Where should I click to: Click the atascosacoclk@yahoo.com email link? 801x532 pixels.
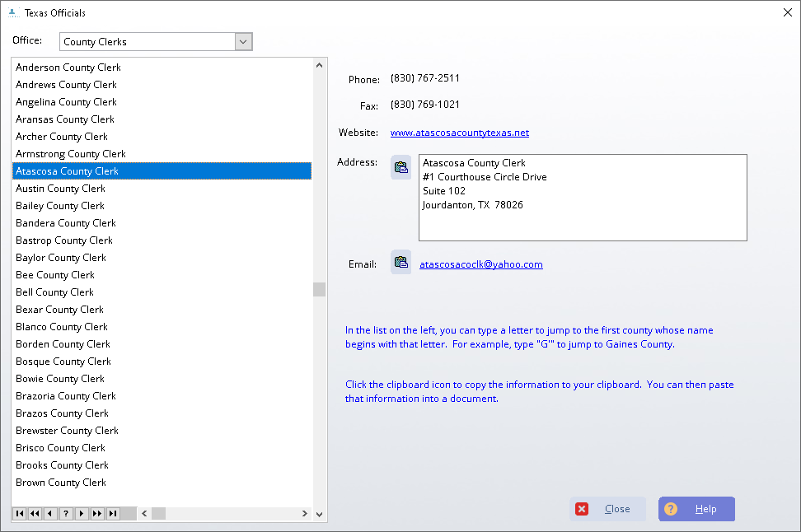click(480, 264)
